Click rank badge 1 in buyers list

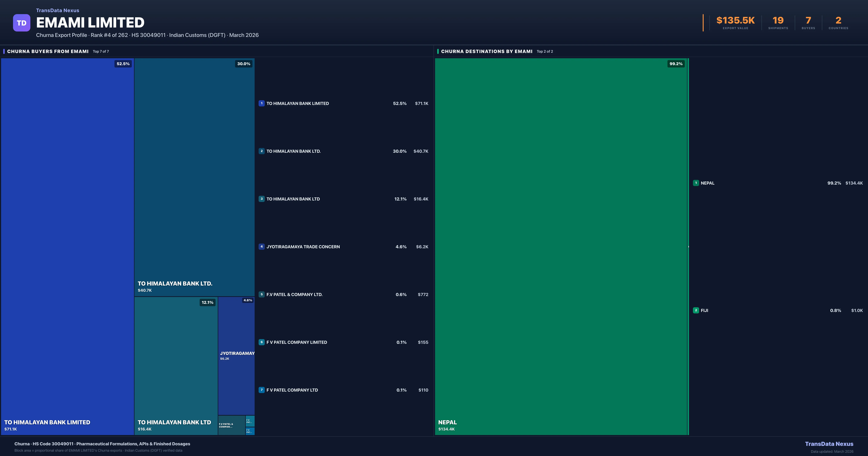pos(261,104)
